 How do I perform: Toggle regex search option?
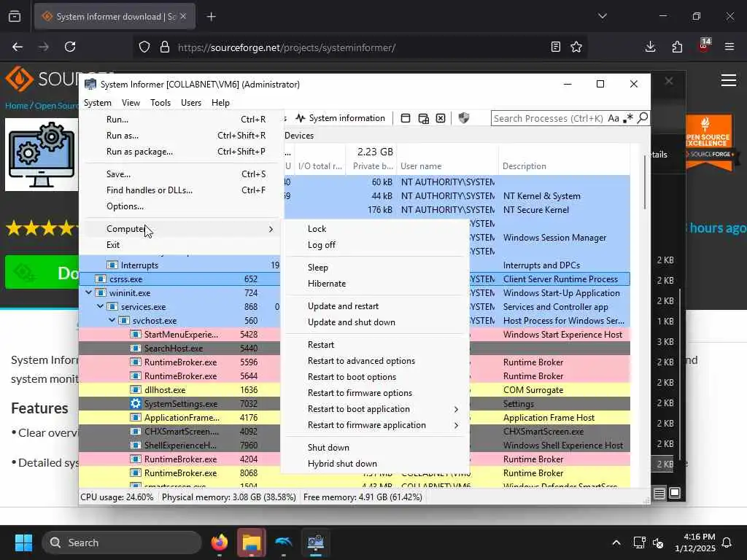[x=628, y=118]
